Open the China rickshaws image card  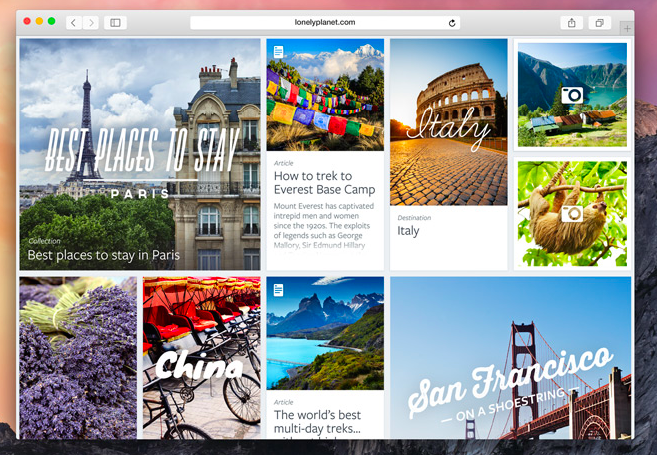[x=202, y=357]
